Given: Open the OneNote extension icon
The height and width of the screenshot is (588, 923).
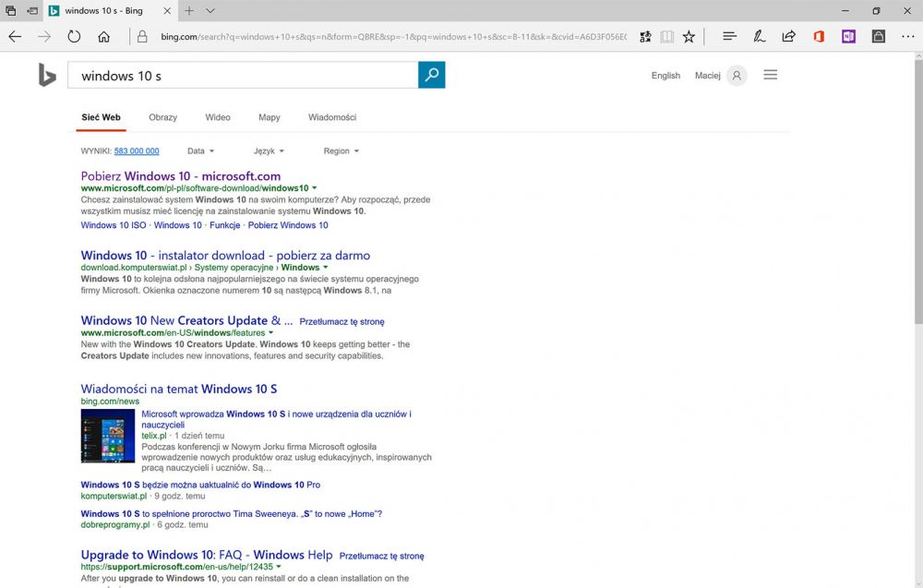Looking at the screenshot, I should coord(848,37).
